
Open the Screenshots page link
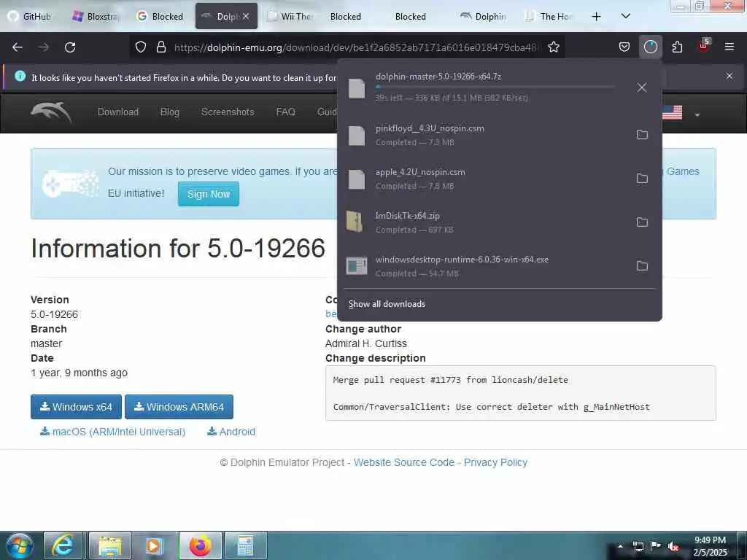pos(228,112)
